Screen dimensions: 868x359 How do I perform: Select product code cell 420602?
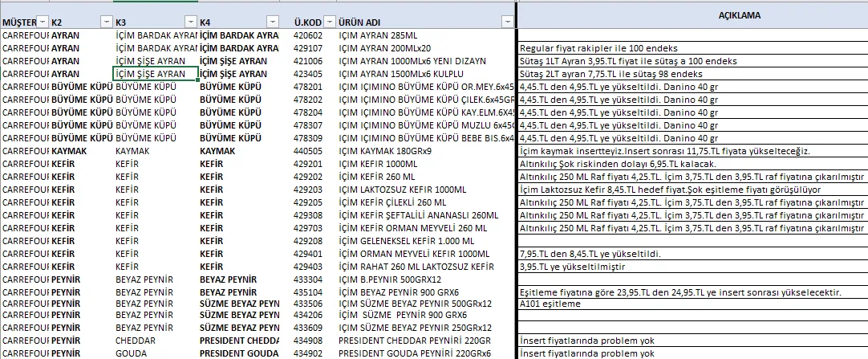pyautogui.click(x=307, y=35)
